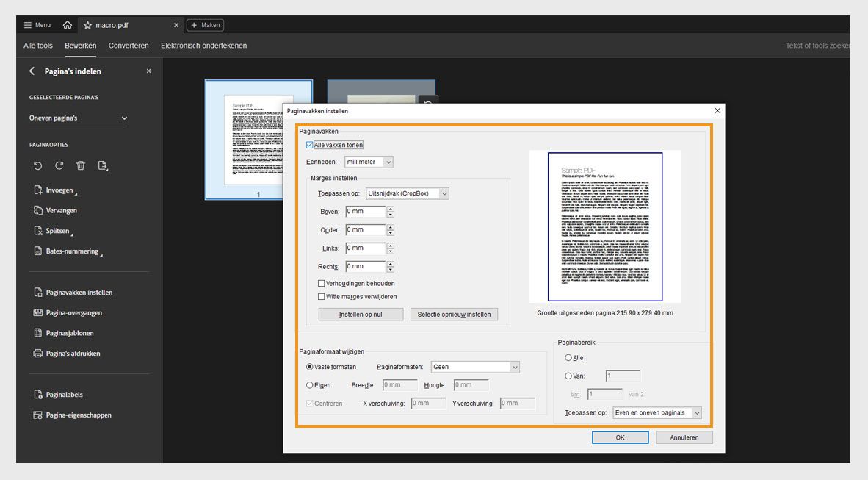
Task: Click the Instellen op nul button
Action: (x=361, y=315)
